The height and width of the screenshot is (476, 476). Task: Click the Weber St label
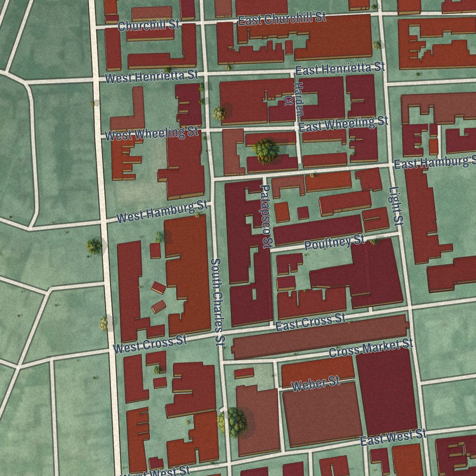point(315,384)
